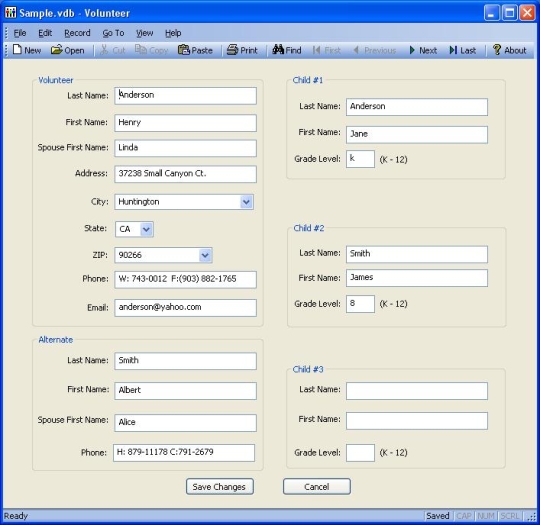The height and width of the screenshot is (525, 540).
Task: Click the Save Changes button
Action: click(220, 486)
